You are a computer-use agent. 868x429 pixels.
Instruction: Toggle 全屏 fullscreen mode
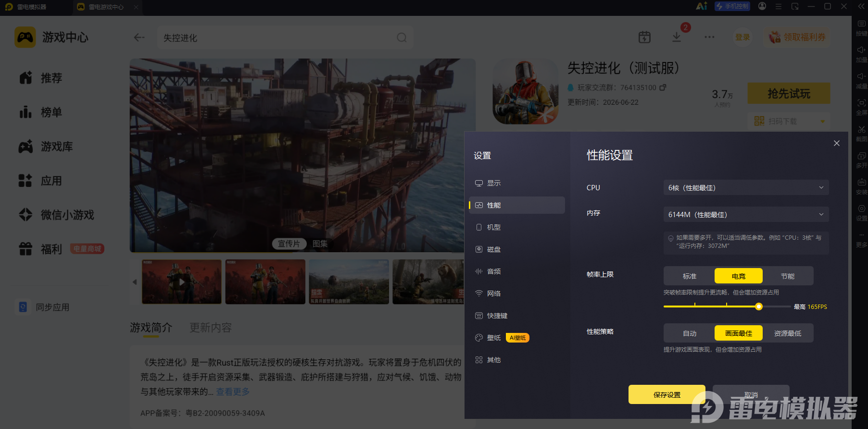pyautogui.click(x=861, y=107)
